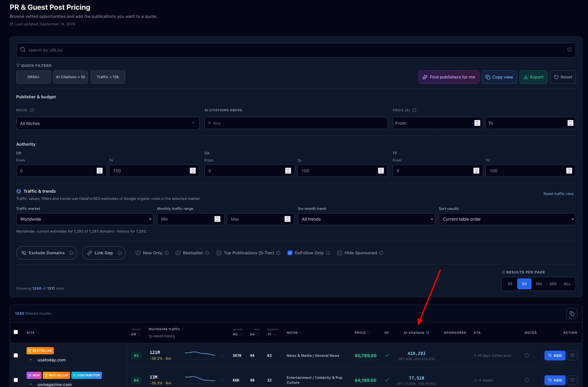The width and height of the screenshot is (588, 387).
Task: Click the Exclude Domains info icon
Action: [71, 253]
